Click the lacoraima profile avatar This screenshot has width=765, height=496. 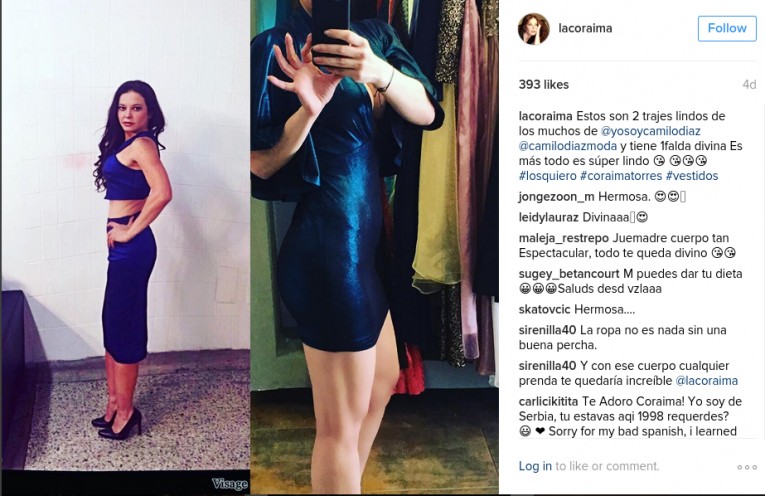(x=534, y=28)
